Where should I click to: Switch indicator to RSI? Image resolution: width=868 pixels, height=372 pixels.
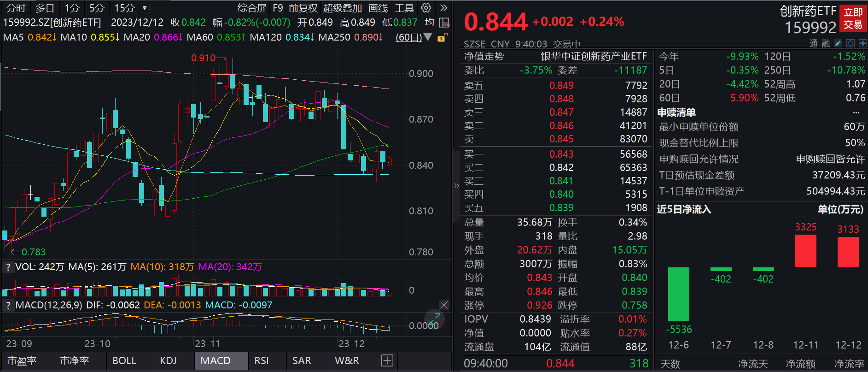262,360
